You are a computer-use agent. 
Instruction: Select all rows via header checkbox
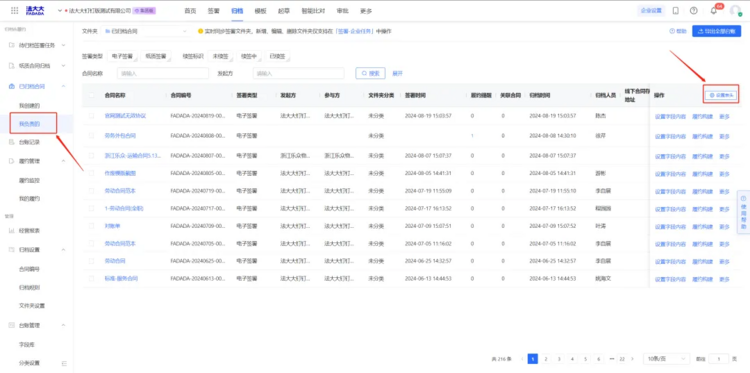click(91, 95)
